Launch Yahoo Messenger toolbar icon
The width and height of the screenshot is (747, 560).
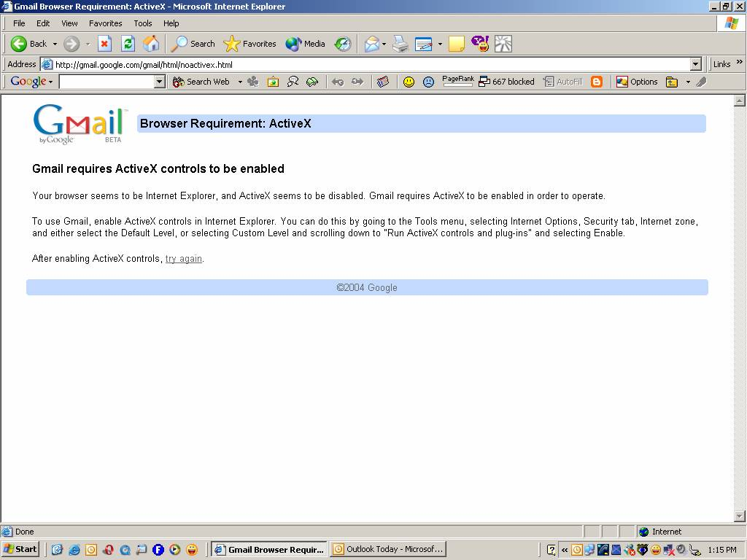[480, 44]
